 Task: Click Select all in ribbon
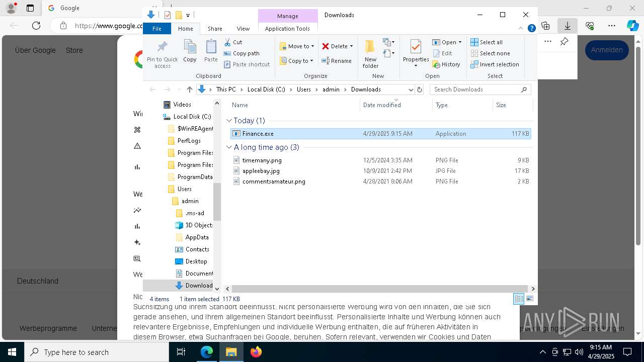coord(487,42)
